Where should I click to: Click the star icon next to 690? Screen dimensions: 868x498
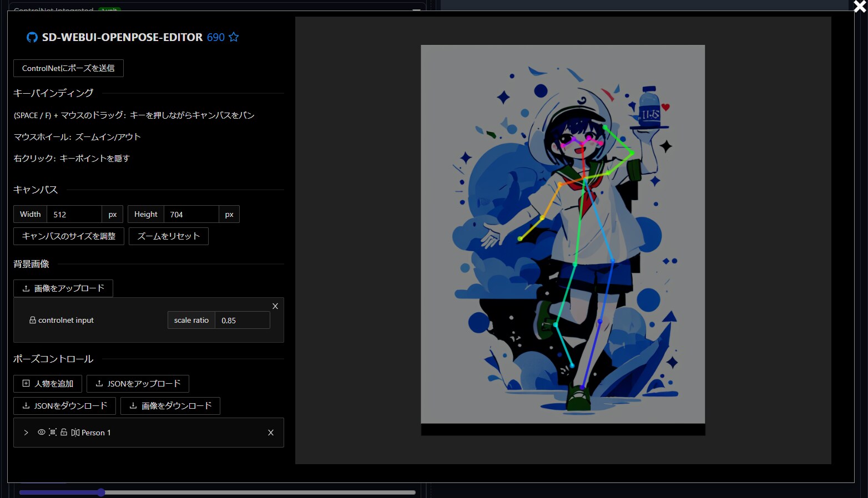click(x=234, y=37)
